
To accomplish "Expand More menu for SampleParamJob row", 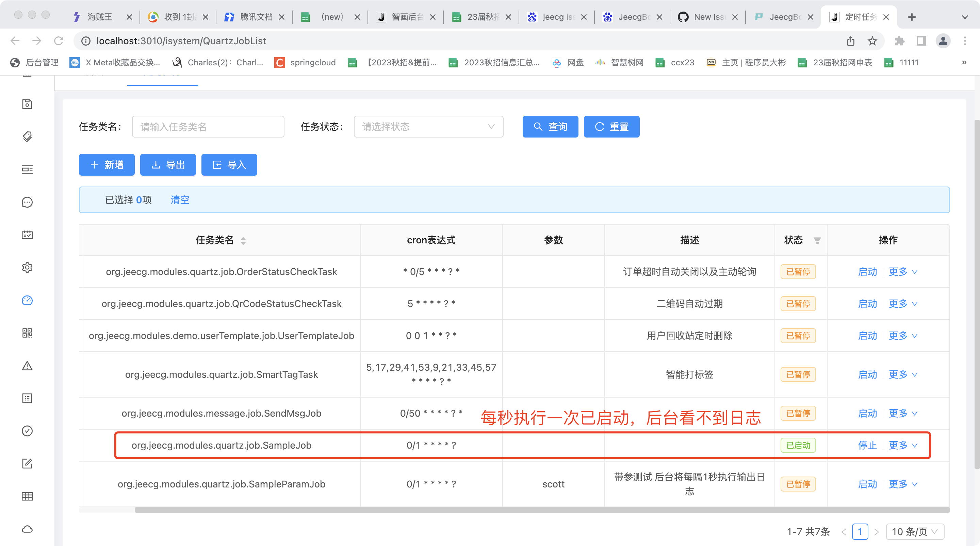I will coord(903,484).
